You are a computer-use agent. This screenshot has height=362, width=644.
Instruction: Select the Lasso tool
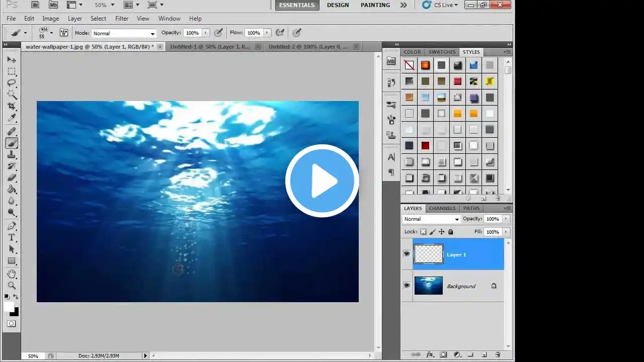(x=12, y=83)
